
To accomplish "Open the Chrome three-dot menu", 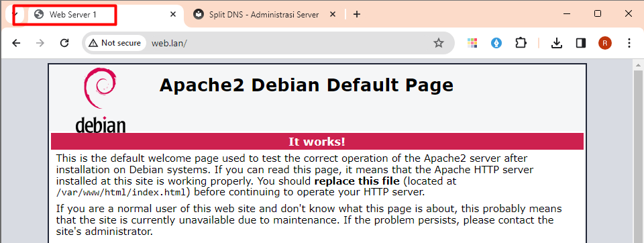I will 629,43.
